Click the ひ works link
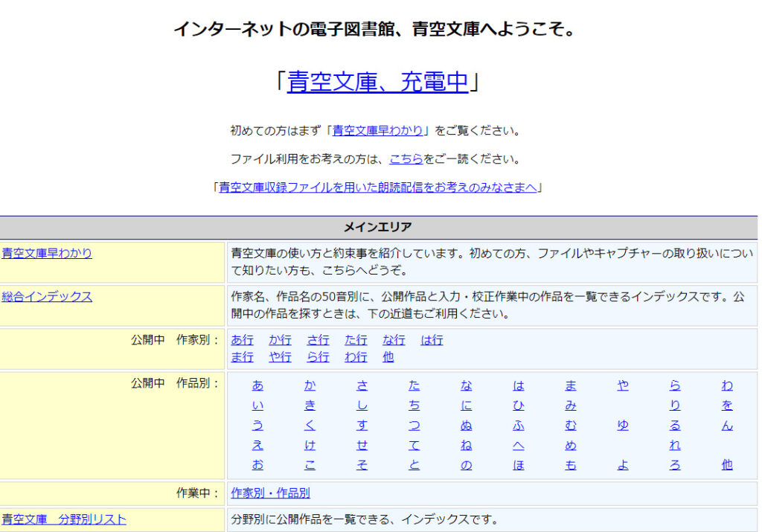The height and width of the screenshot is (532, 762). click(x=519, y=406)
